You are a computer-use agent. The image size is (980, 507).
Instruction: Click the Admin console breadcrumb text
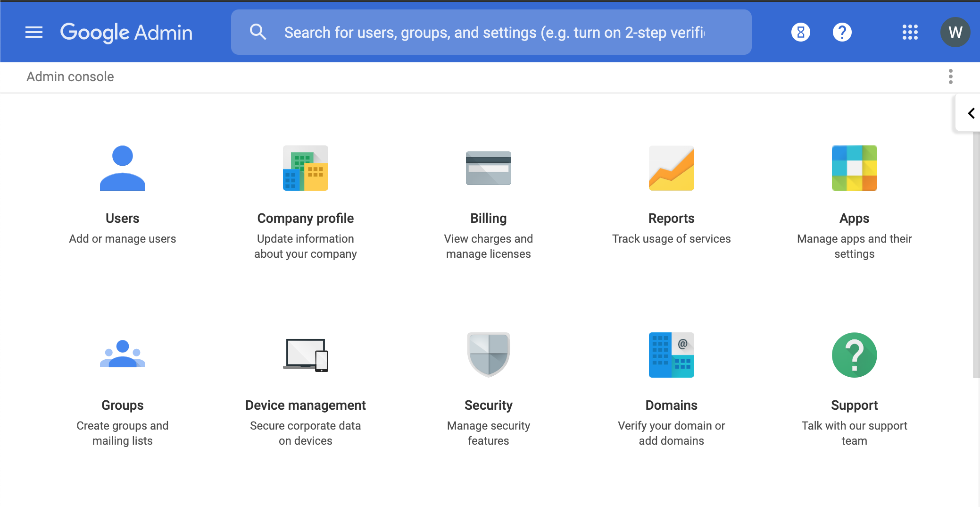click(x=70, y=76)
